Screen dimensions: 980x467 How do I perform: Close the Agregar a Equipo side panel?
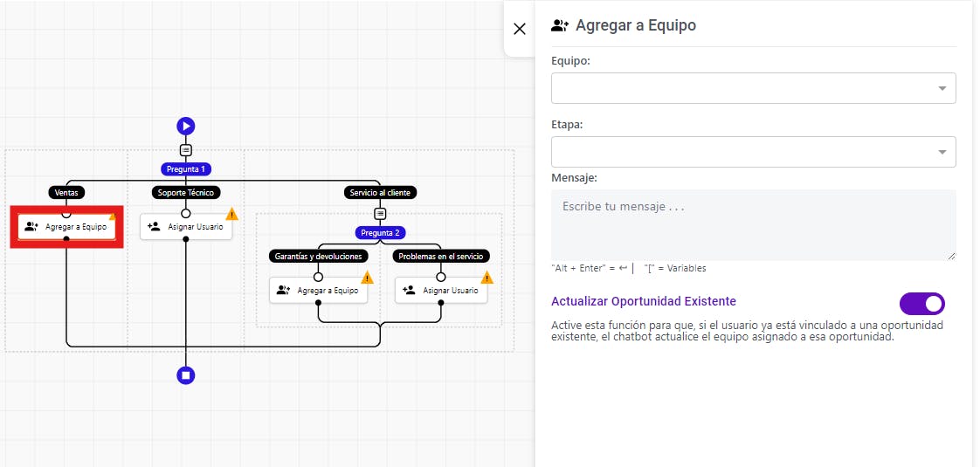pyautogui.click(x=520, y=29)
